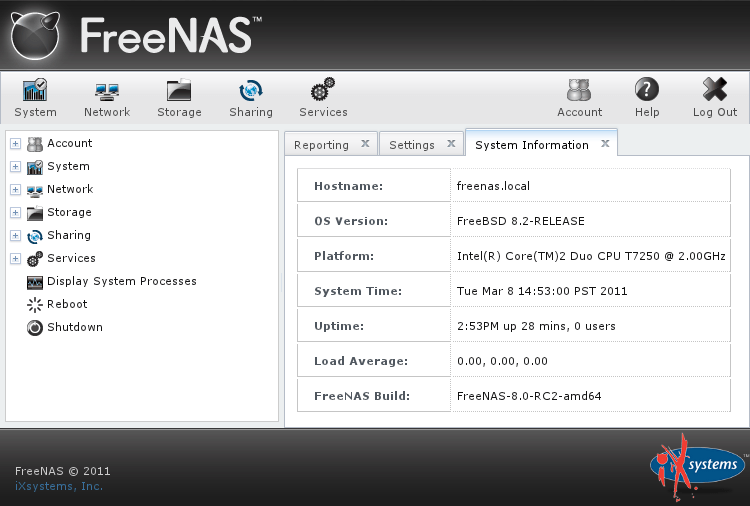Click the Shutdown power icon
Screen dimensions: 750x506
35,328
